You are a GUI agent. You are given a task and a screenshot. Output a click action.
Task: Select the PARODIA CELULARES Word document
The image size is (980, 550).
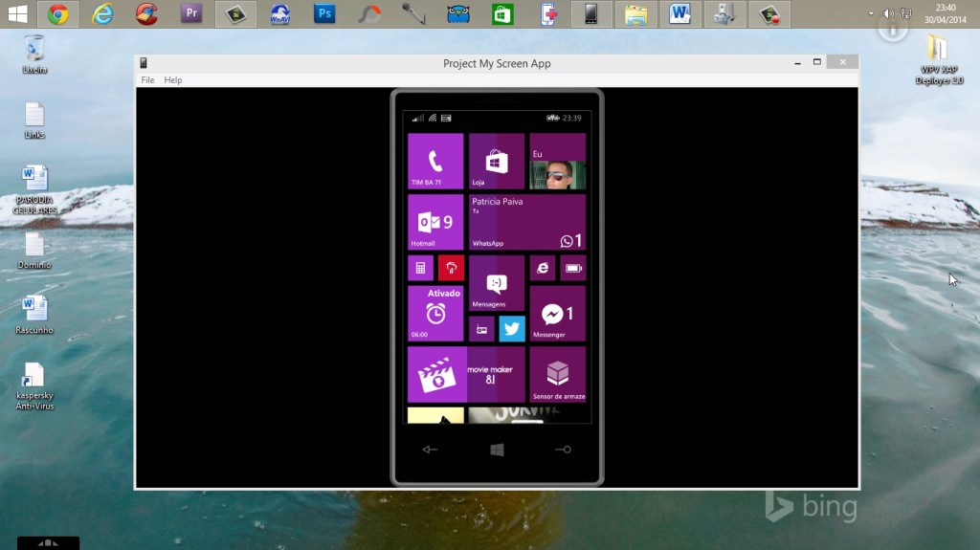34,190
